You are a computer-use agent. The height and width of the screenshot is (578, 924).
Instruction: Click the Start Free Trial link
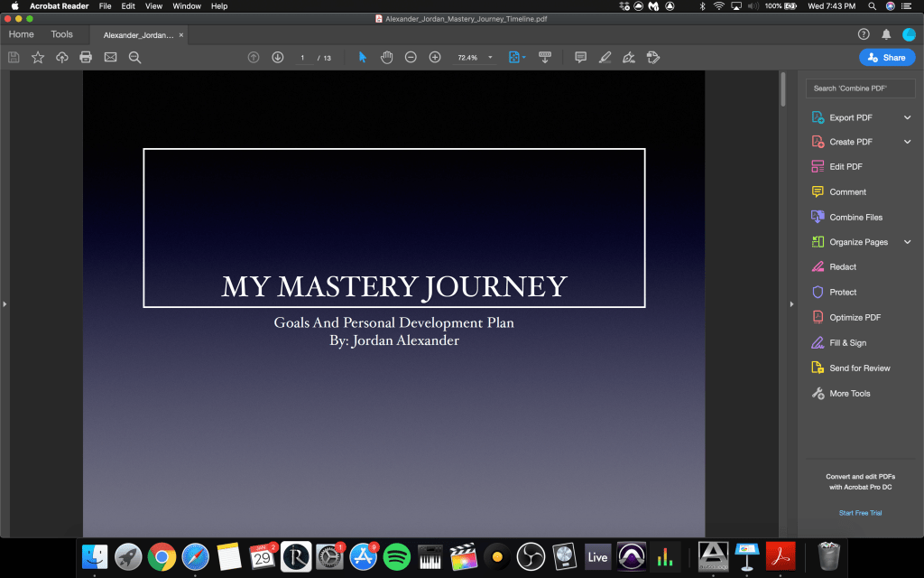tap(860, 513)
